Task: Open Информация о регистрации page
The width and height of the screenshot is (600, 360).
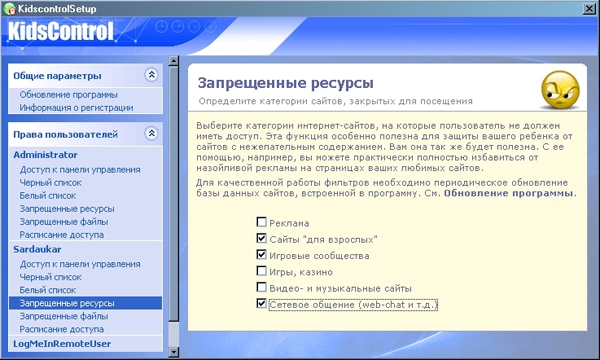Action: point(77,108)
